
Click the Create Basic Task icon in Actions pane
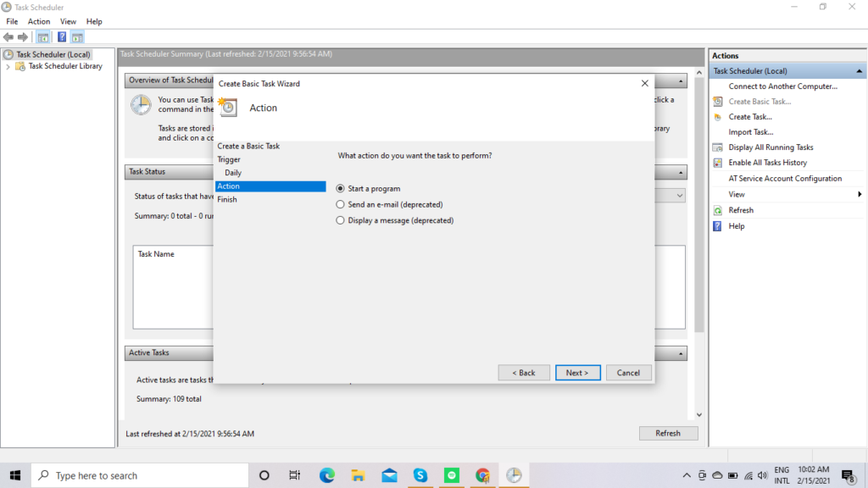point(717,102)
